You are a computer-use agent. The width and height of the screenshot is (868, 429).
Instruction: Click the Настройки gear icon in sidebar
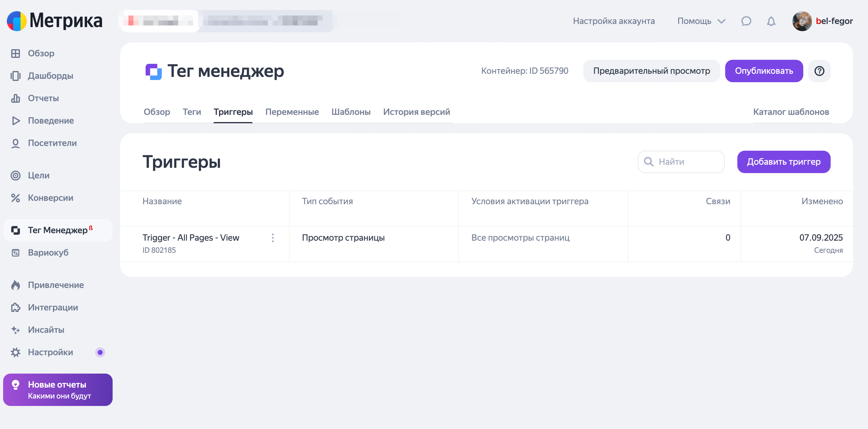click(16, 352)
